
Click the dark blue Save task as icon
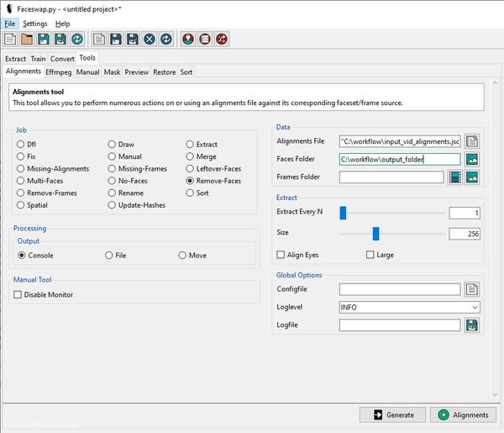pyautogui.click(x=133, y=40)
